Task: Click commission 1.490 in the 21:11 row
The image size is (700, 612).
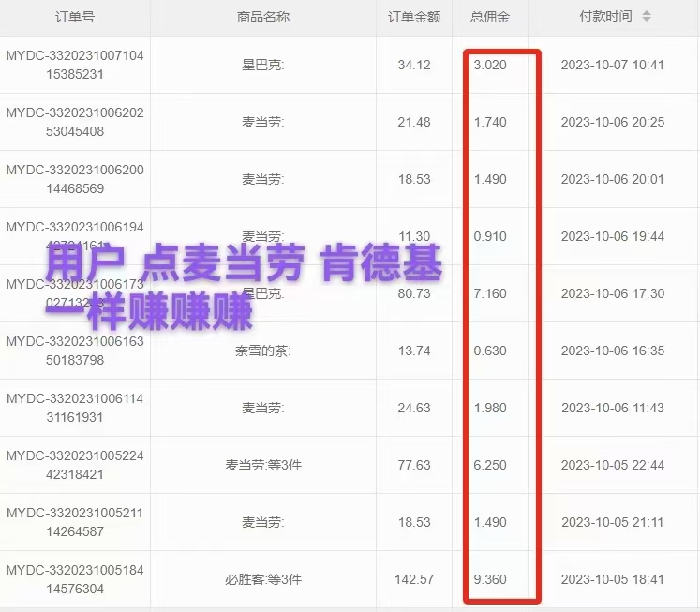Action: (x=490, y=522)
